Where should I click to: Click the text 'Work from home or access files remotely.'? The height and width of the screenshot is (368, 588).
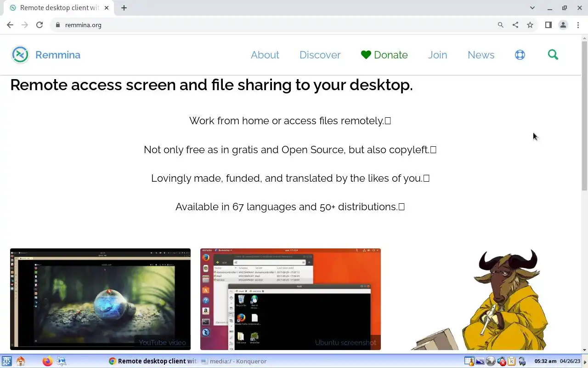coord(287,121)
